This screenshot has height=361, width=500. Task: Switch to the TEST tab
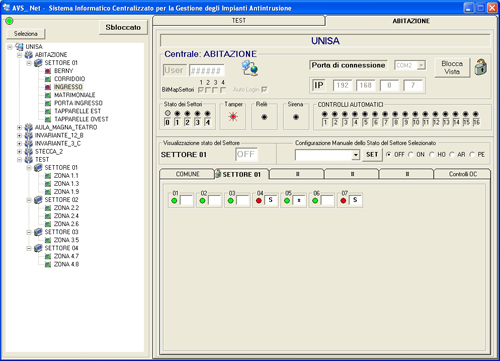(x=239, y=21)
